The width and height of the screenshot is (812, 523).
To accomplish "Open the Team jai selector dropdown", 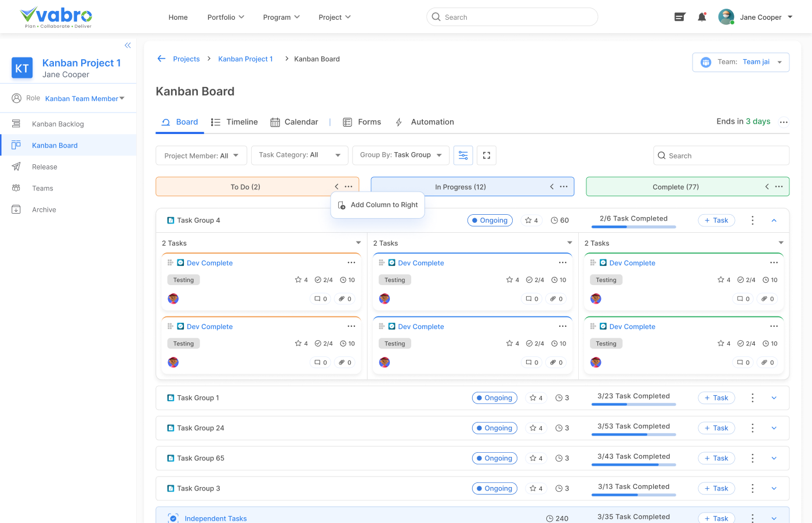I will (x=741, y=62).
